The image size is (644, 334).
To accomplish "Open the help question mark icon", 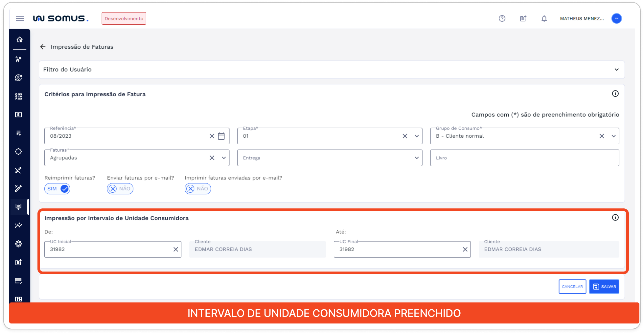I will point(502,18).
